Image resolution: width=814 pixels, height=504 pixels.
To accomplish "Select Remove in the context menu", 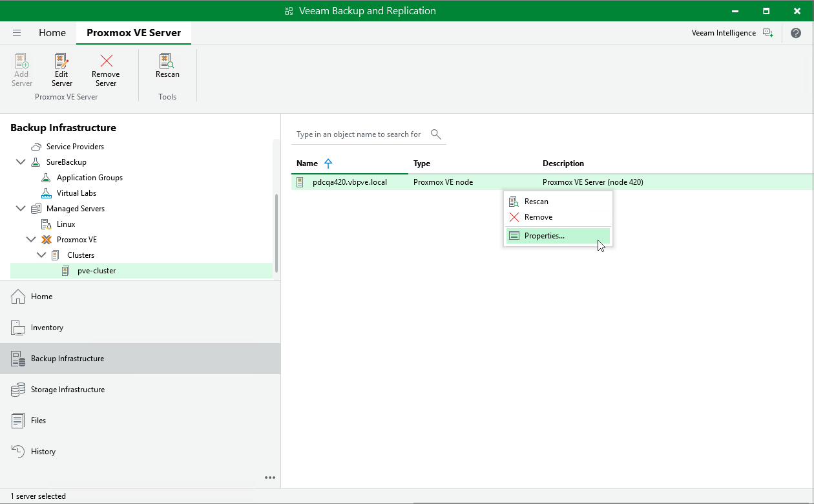I will [538, 217].
